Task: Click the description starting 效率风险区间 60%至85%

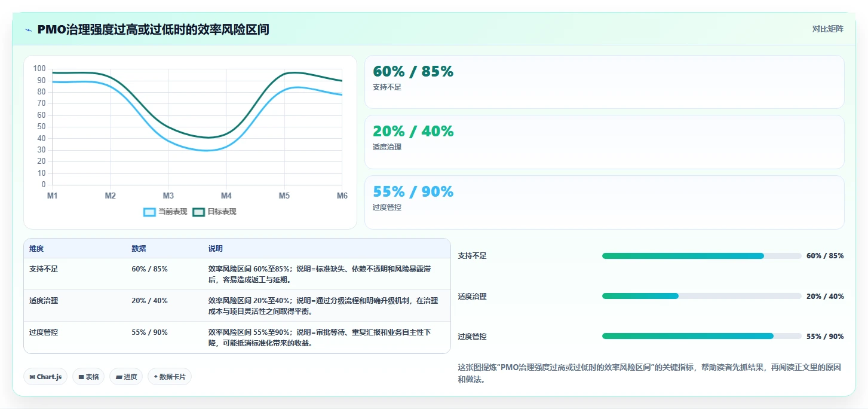Action: point(320,274)
